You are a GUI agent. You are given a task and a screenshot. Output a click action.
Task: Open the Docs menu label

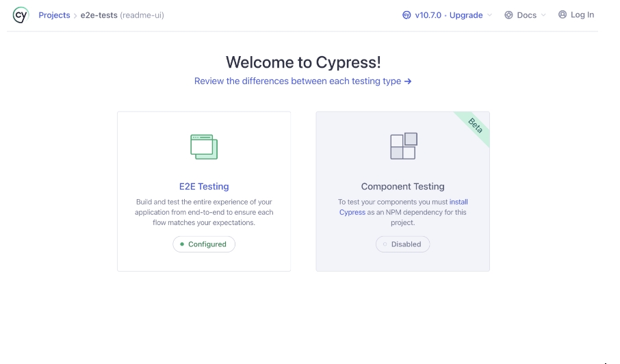[526, 15]
